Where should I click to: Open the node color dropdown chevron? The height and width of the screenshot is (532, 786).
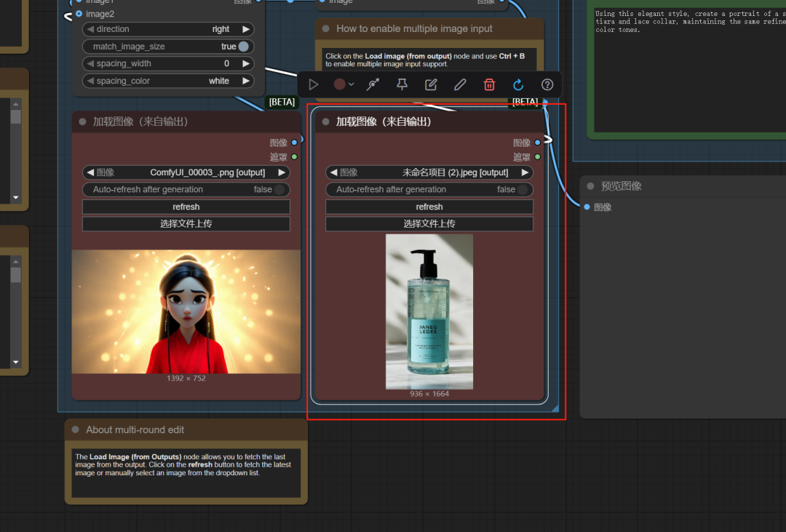(352, 84)
